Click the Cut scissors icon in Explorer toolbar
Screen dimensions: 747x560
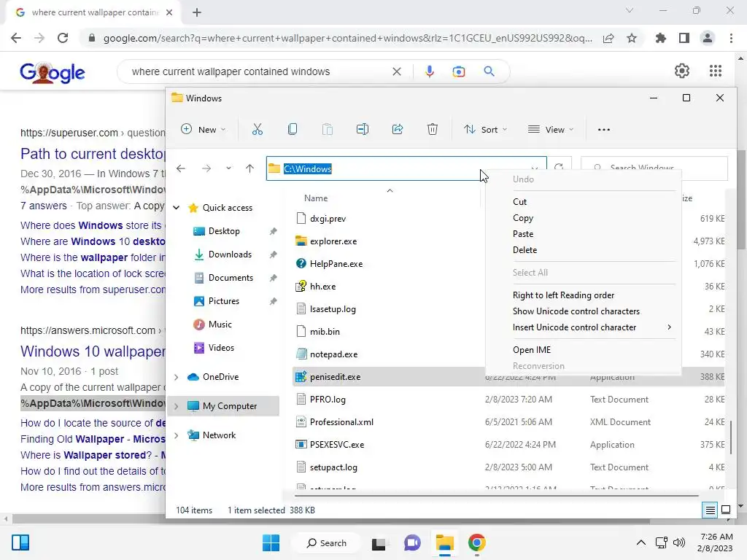(x=258, y=130)
